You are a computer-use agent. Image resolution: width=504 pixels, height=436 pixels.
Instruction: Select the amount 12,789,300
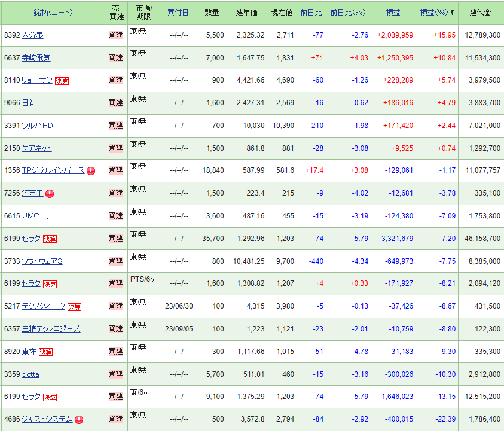pos(482,35)
